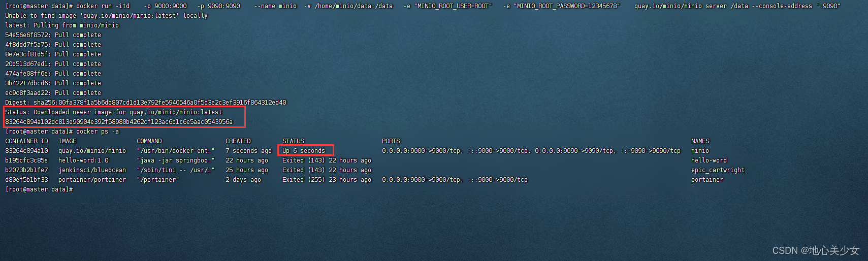Click the container ID b195cfc3c85e
Image resolution: width=868 pixels, height=261 pixels.
26,160
